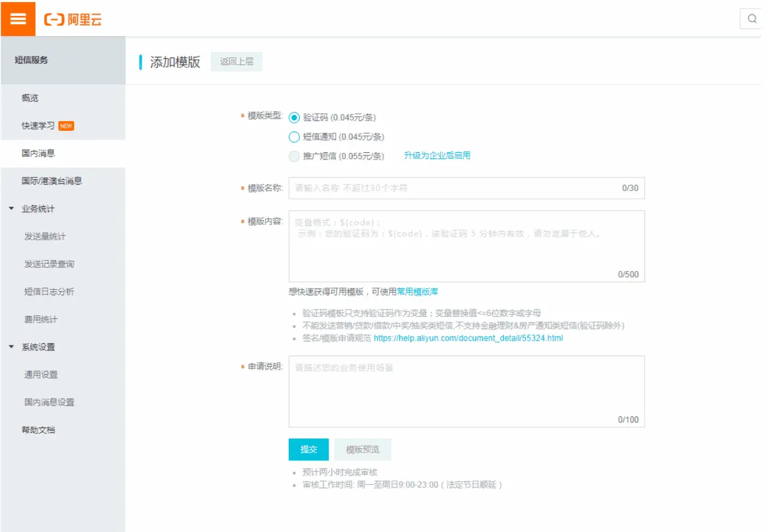Select the 验证码 template type radio
The image size is (767, 532).
pyautogui.click(x=294, y=118)
